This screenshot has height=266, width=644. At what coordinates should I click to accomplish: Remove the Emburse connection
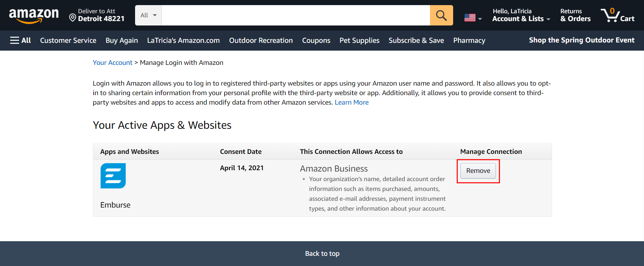[478, 171]
